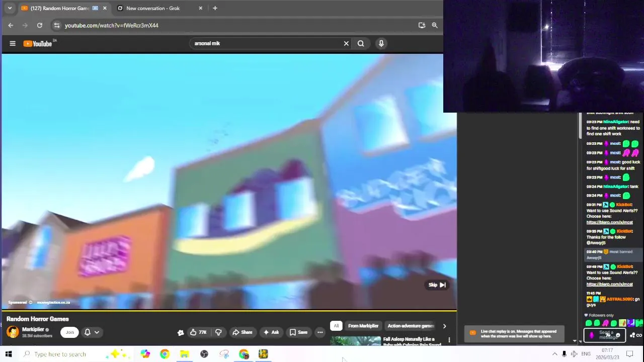Open Markiplier channel name link
Screen dimensions: 644x362
coord(33,329)
